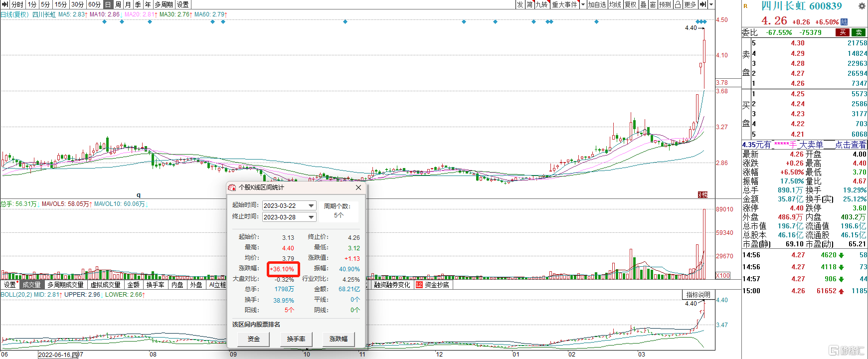Expand the dropdown next to 重大事件
The height and width of the screenshot is (359, 868).
[583, 4]
